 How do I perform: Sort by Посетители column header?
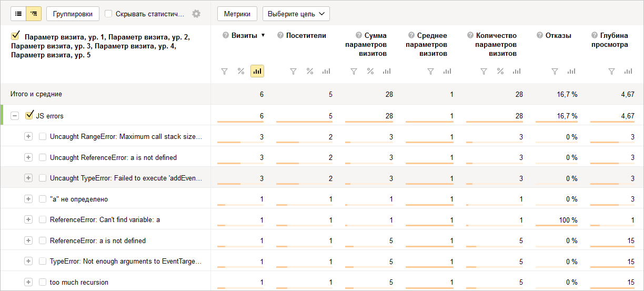[x=306, y=36]
